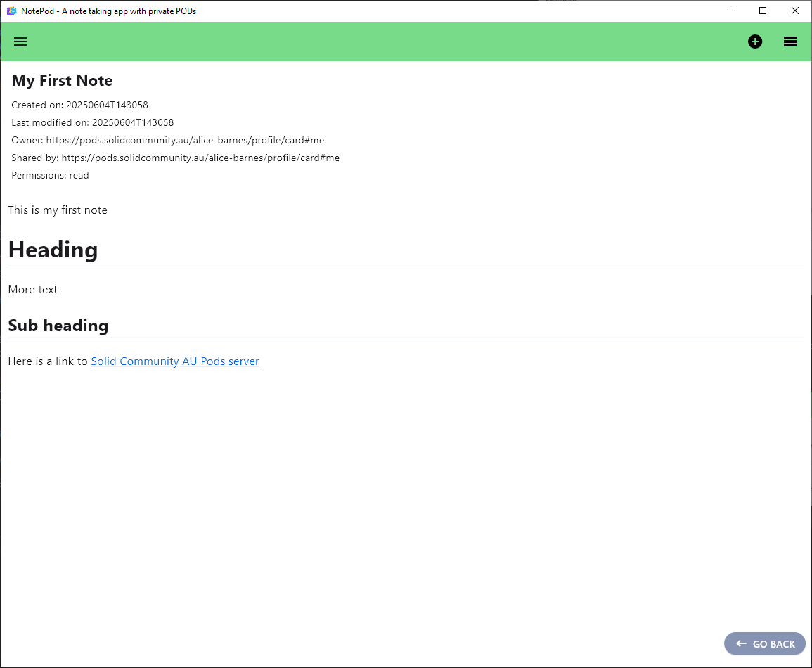Click the More text paragraph
The height and width of the screenshot is (668, 812).
[x=33, y=290]
